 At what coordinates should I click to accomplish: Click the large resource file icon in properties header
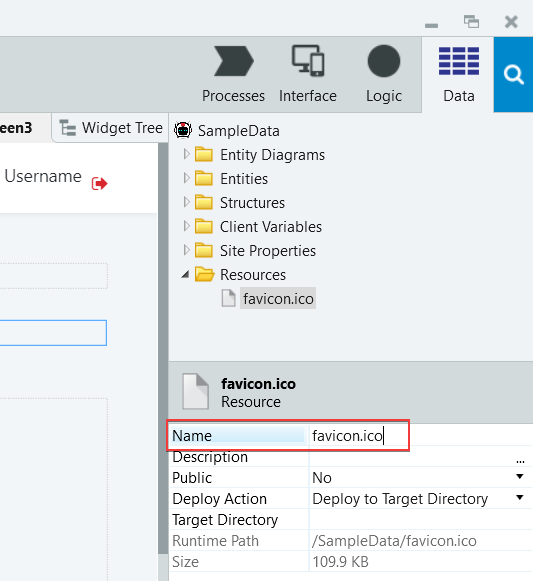coord(195,392)
